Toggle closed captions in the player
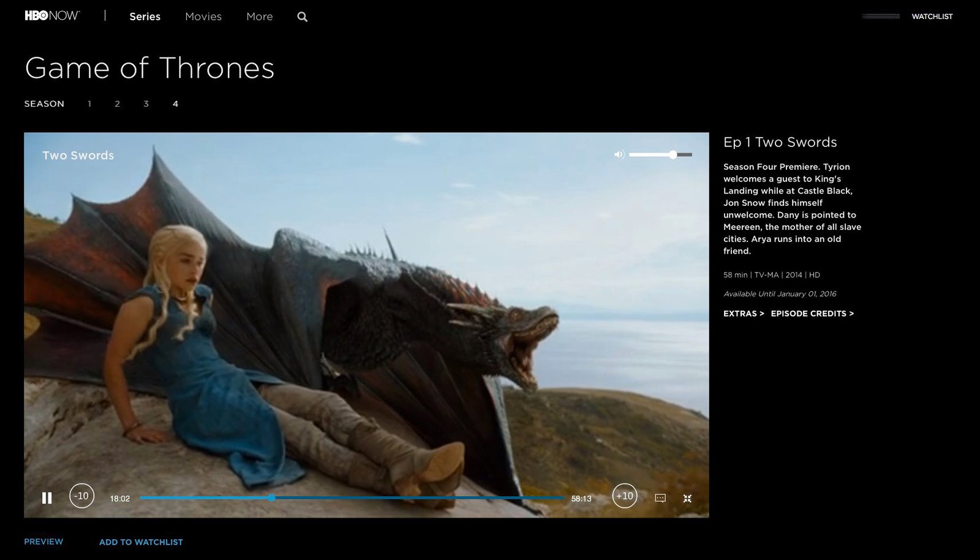980x560 pixels. pyautogui.click(x=660, y=498)
